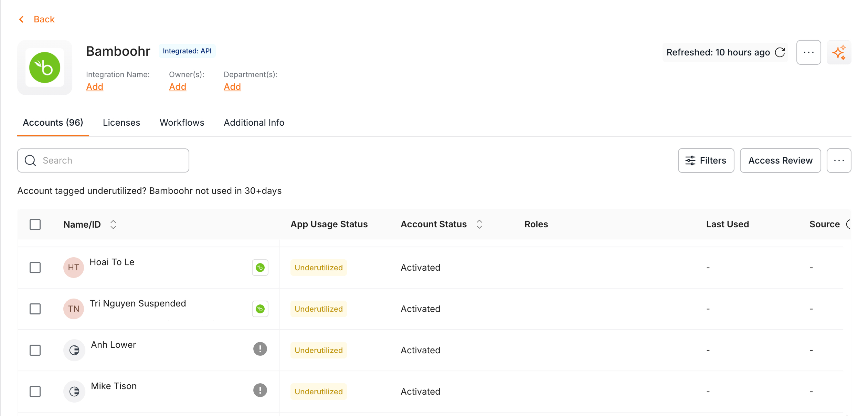868x416 pixels.
Task: Go Back to previous page
Action: tap(44, 19)
